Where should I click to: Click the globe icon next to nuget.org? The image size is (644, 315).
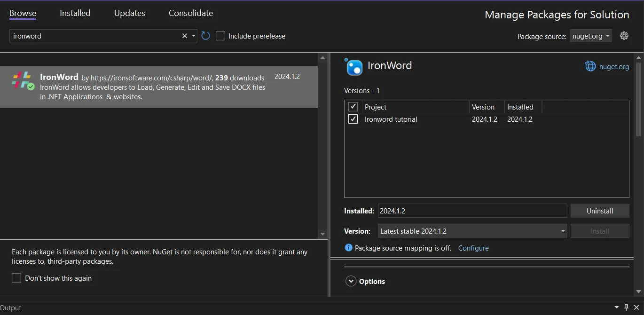tap(590, 66)
